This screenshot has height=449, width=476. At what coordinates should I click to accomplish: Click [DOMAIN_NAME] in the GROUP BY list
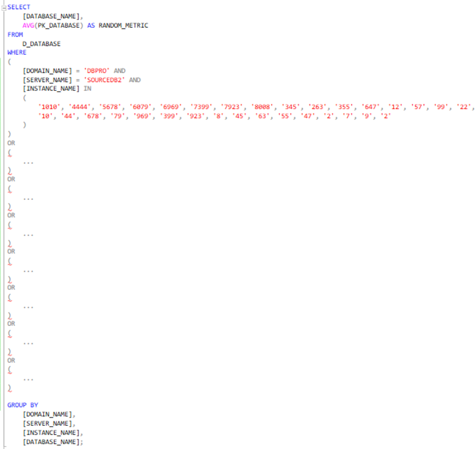pyautogui.click(x=48, y=415)
